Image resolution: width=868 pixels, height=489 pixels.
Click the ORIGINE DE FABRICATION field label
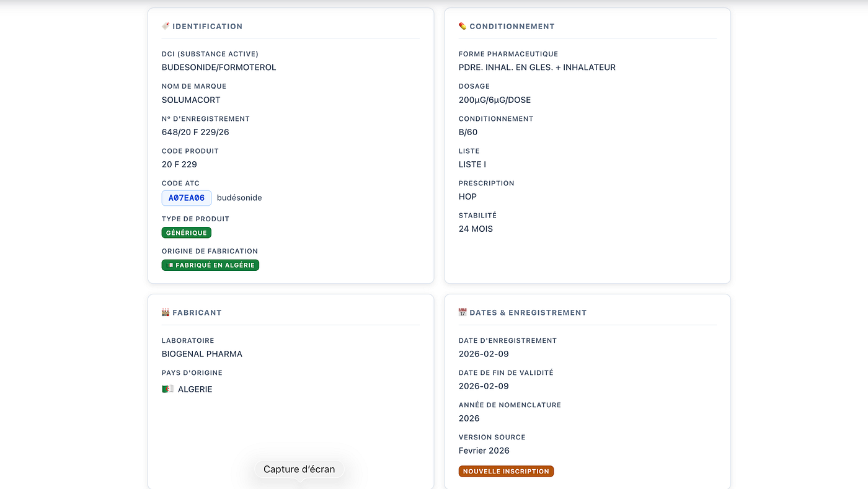(210, 251)
